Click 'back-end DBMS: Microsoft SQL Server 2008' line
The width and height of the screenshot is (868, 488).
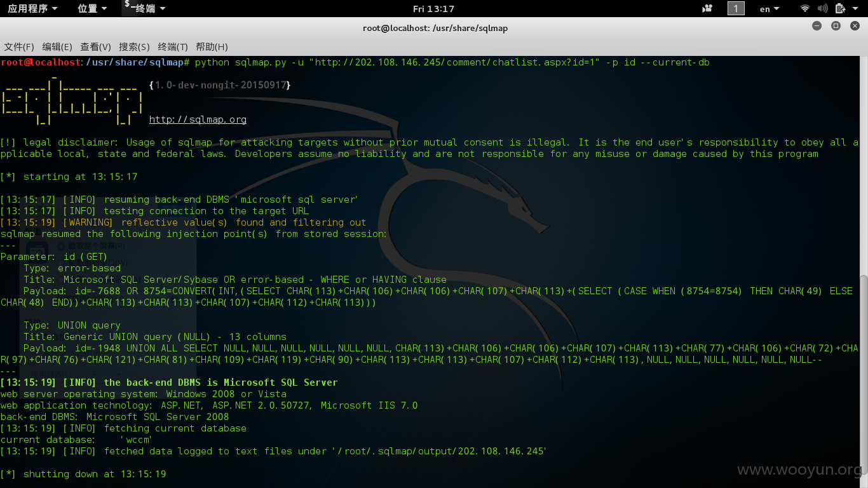click(x=114, y=417)
